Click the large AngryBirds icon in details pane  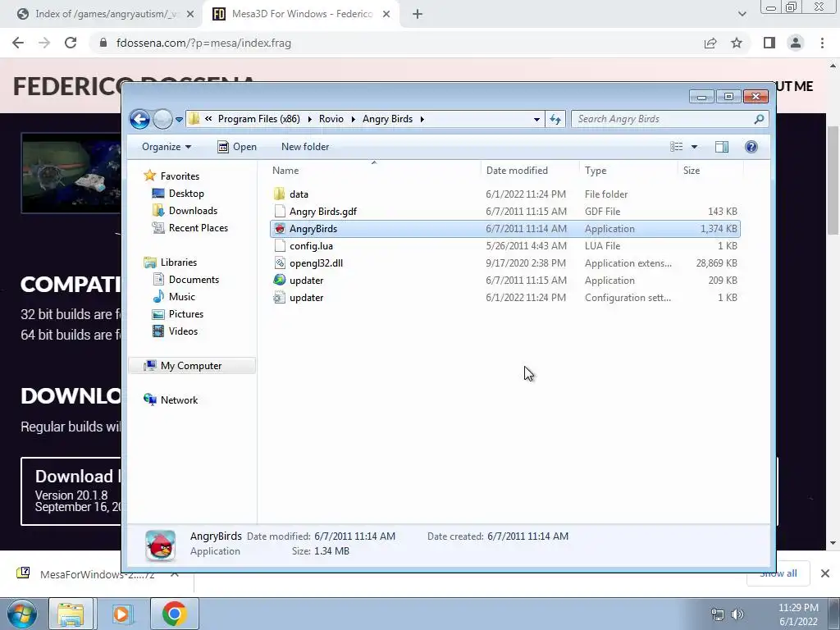[x=161, y=545]
